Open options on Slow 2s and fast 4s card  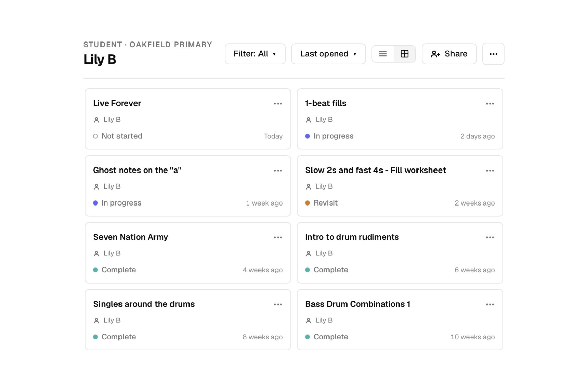tap(490, 171)
